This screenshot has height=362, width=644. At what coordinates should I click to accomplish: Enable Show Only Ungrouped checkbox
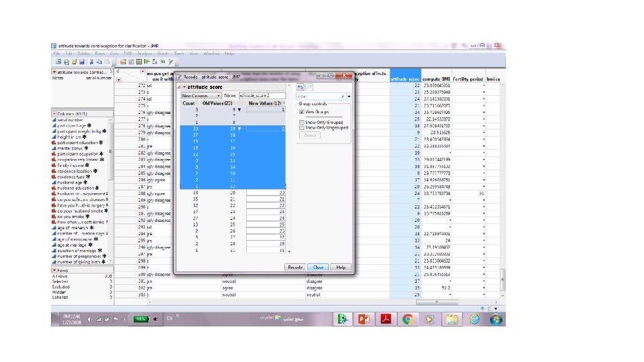pos(302,127)
